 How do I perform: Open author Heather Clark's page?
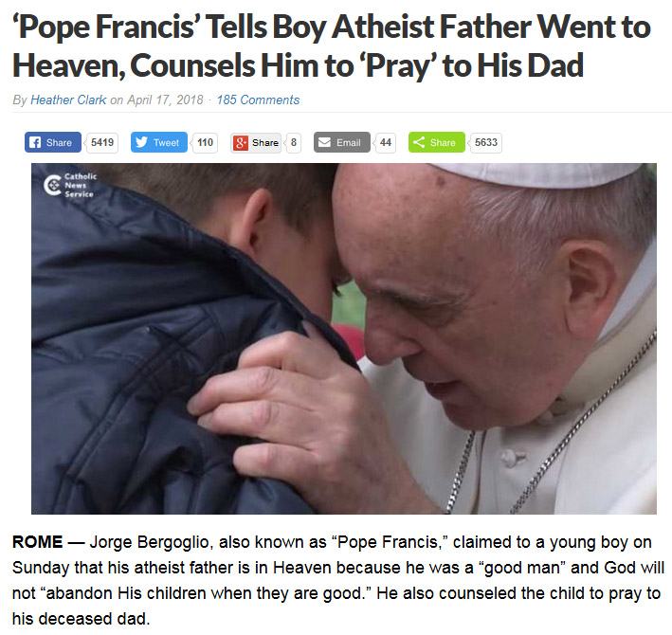click(x=68, y=100)
